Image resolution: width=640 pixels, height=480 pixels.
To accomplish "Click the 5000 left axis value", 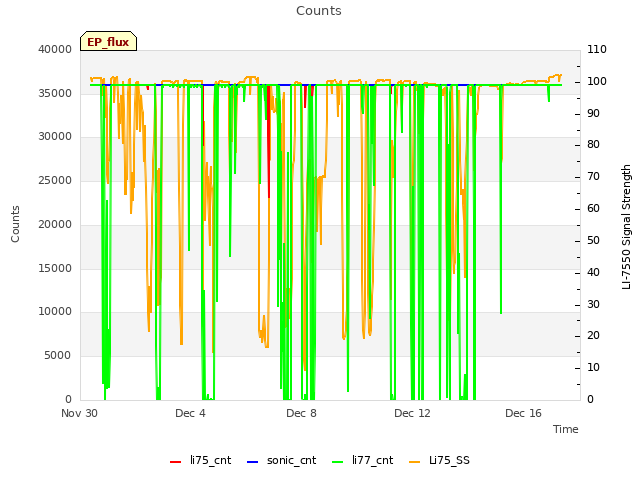I will coord(58,356).
